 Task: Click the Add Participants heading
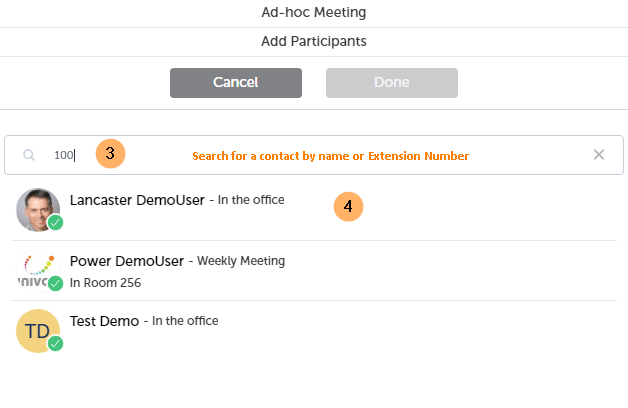click(314, 41)
